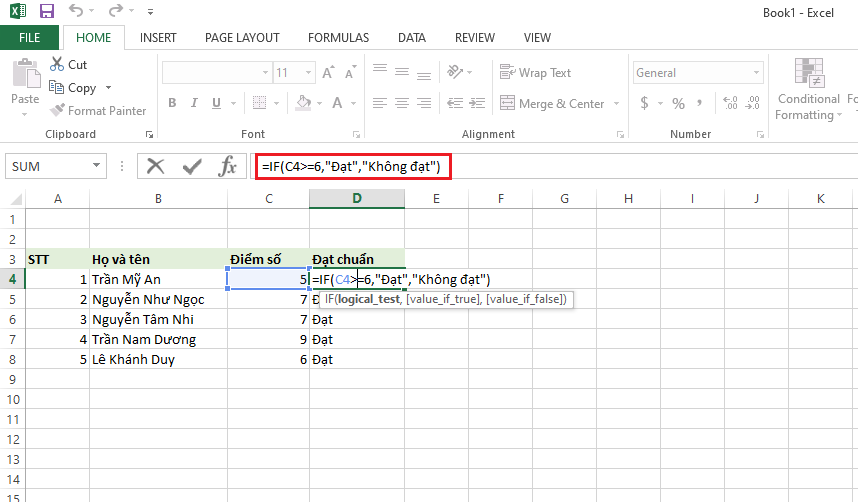Open Font dialog launcher
The image size is (858, 502).
(x=356, y=135)
